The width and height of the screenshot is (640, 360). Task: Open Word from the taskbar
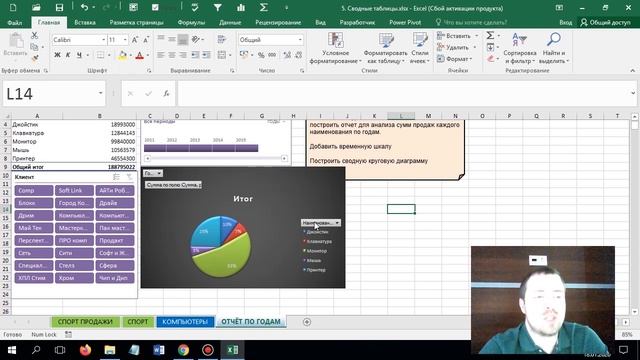(159, 350)
